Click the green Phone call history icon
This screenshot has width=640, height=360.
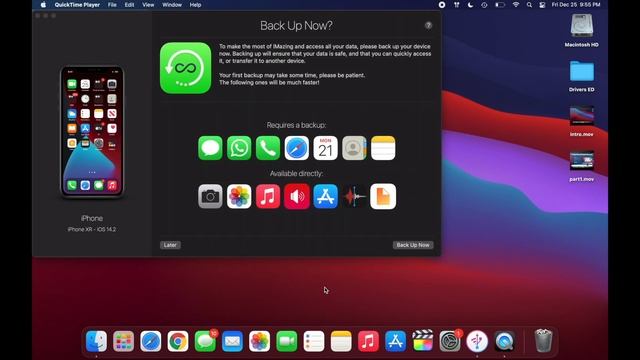268,148
